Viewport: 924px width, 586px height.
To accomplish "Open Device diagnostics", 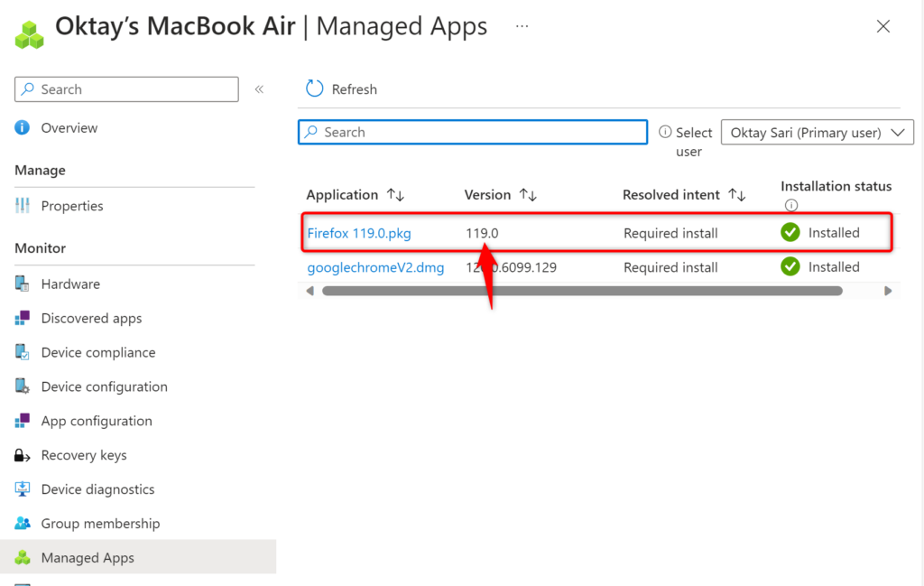I will (x=97, y=489).
